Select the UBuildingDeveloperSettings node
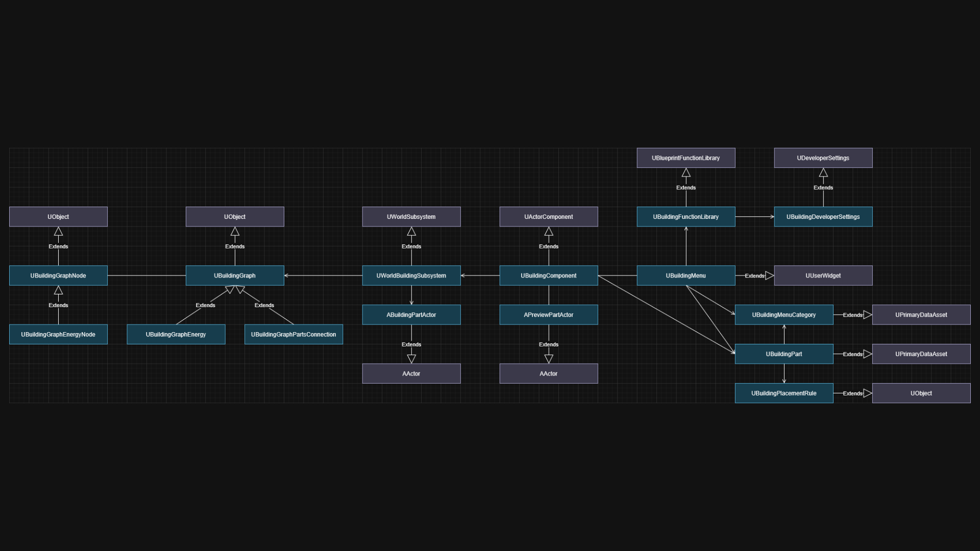 click(823, 217)
